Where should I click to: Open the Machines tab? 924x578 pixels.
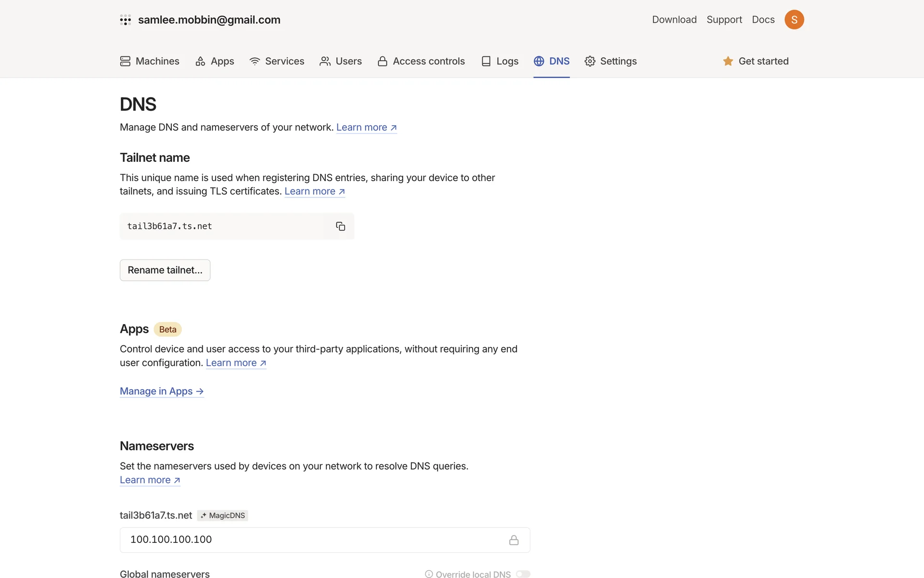point(150,61)
